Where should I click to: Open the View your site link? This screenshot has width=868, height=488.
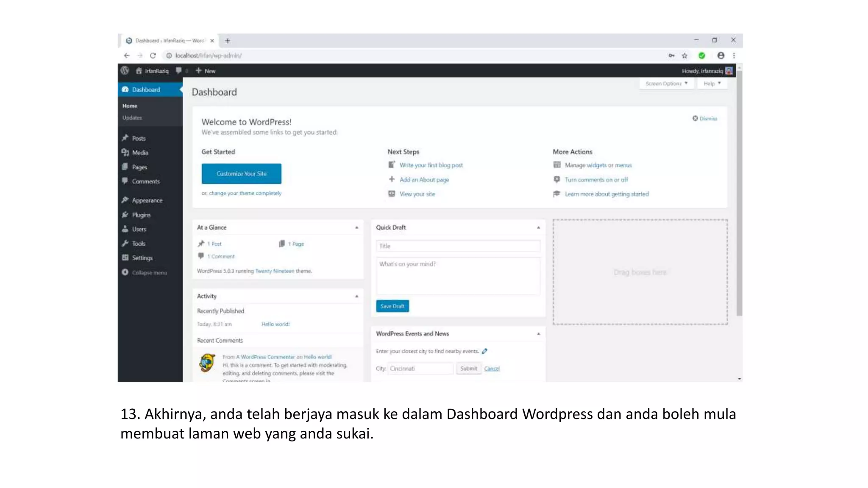click(417, 194)
